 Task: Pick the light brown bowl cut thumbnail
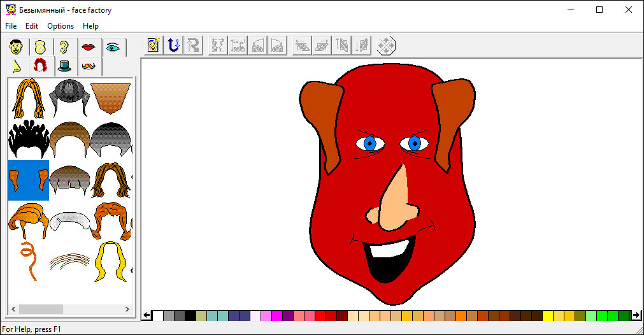point(69,139)
